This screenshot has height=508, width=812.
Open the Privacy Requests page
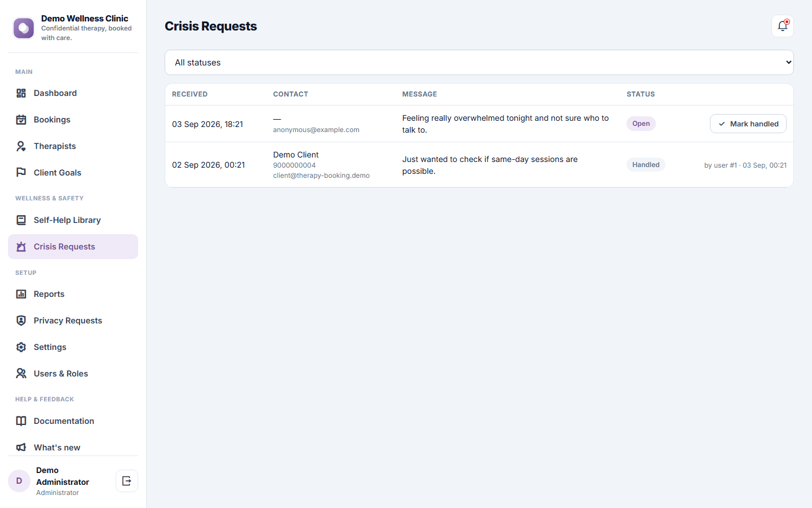click(73, 321)
